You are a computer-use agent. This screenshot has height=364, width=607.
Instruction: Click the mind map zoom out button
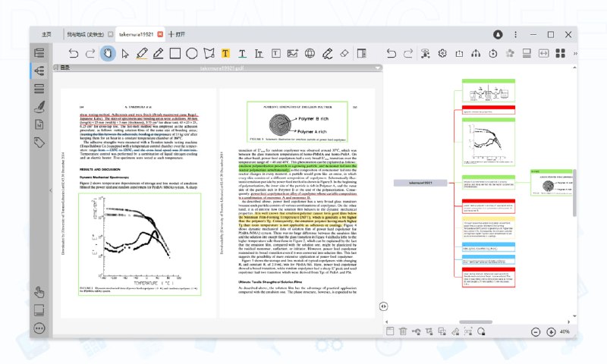coord(536,331)
